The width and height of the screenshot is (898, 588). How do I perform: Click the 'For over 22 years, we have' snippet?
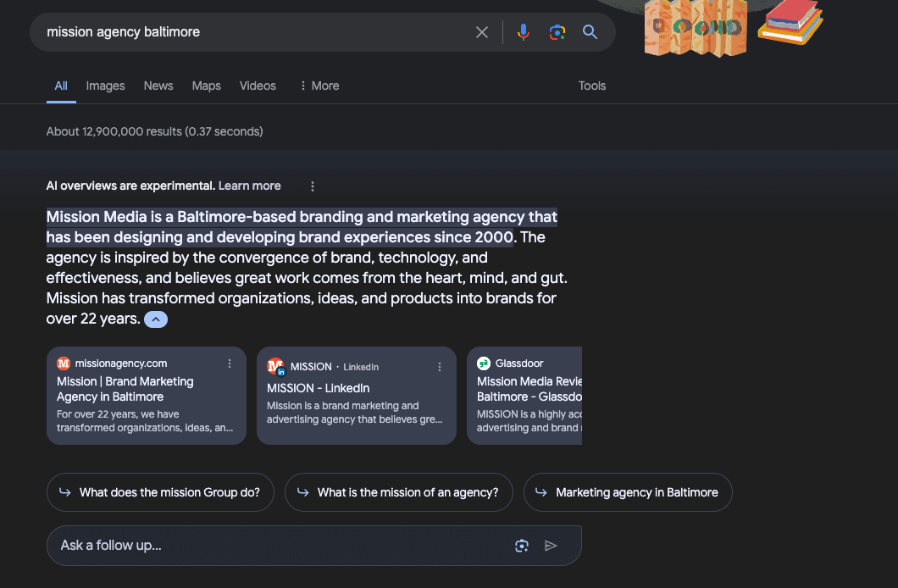(145, 421)
